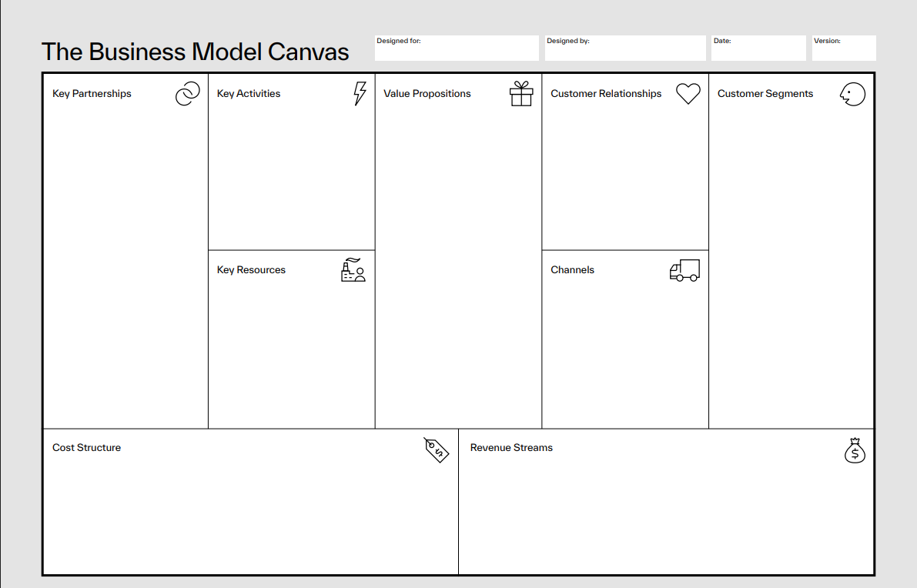
Task: Click the Channels heading text
Action: 572,270
